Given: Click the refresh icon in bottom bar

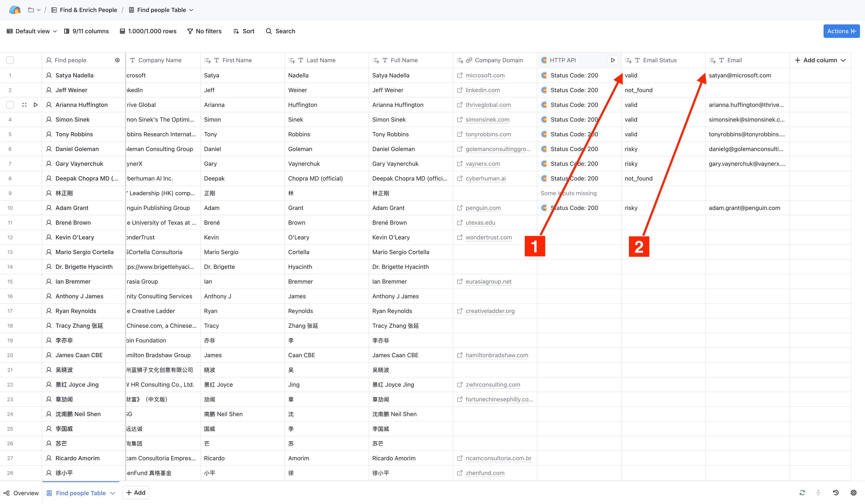Looking at the screenshot, I should pos(802,493).
